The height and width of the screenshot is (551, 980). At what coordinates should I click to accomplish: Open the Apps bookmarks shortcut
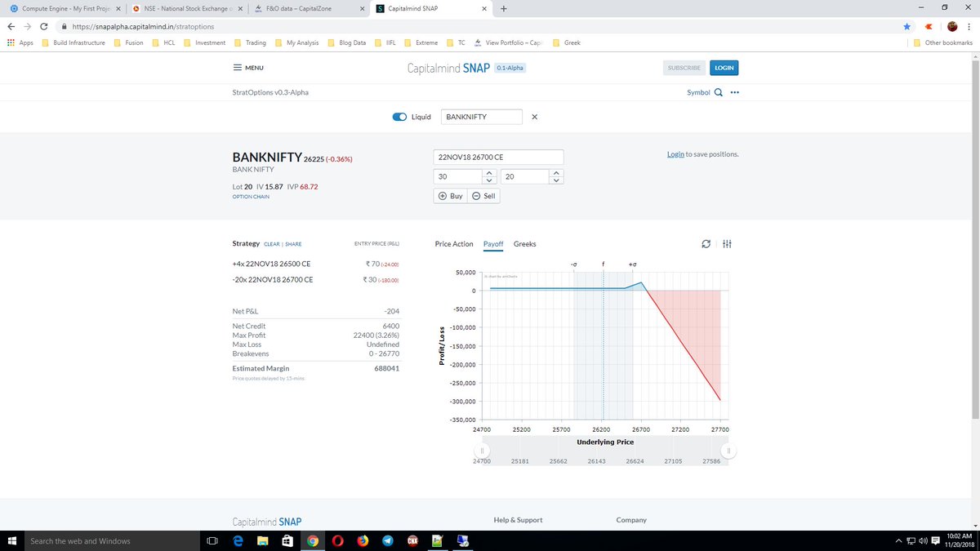click(x=20, y=42)
